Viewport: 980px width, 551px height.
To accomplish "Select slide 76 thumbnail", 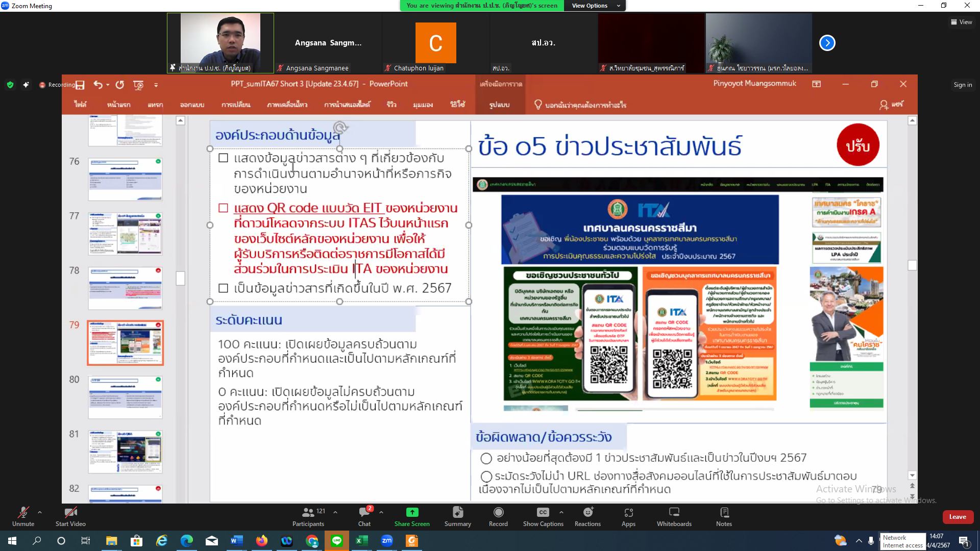I will pos(125,179).
